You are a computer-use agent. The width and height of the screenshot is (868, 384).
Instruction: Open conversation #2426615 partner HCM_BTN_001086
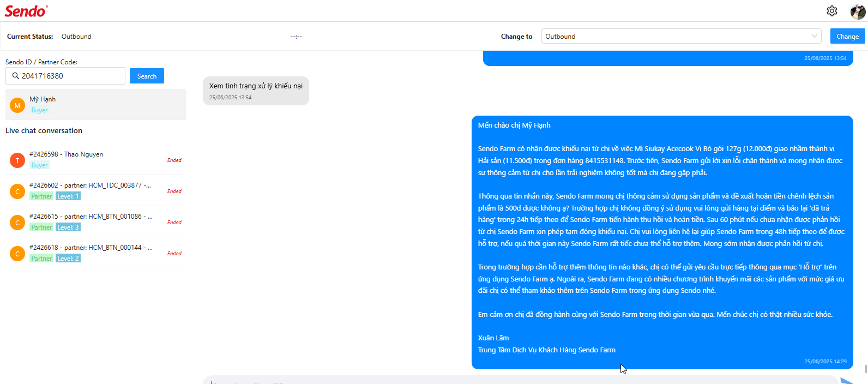95,222
